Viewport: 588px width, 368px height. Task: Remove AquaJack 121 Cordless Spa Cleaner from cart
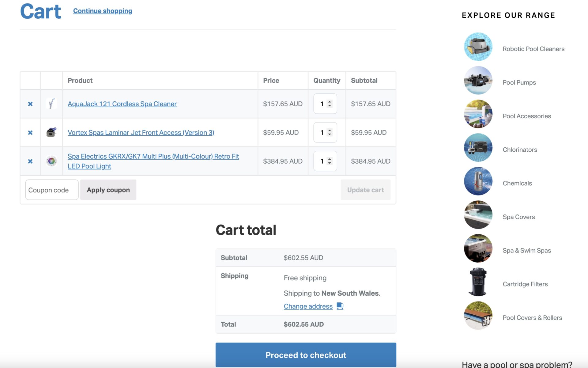tap(30, 104)
